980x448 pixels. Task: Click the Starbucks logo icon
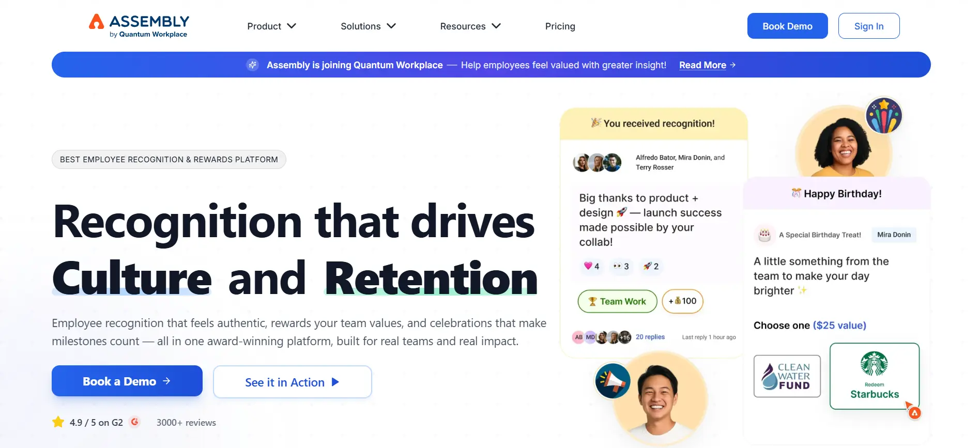[x=874, y=364]
